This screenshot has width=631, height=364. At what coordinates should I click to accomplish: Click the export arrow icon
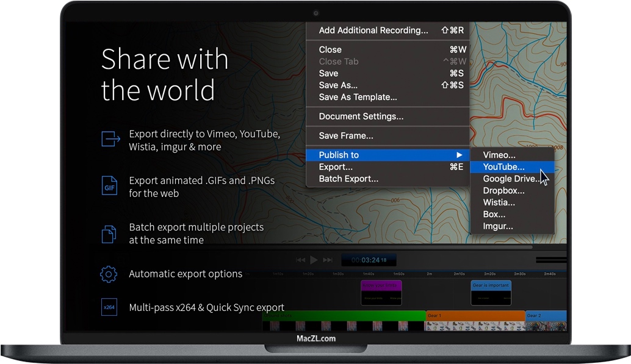[x=110, y=140]
